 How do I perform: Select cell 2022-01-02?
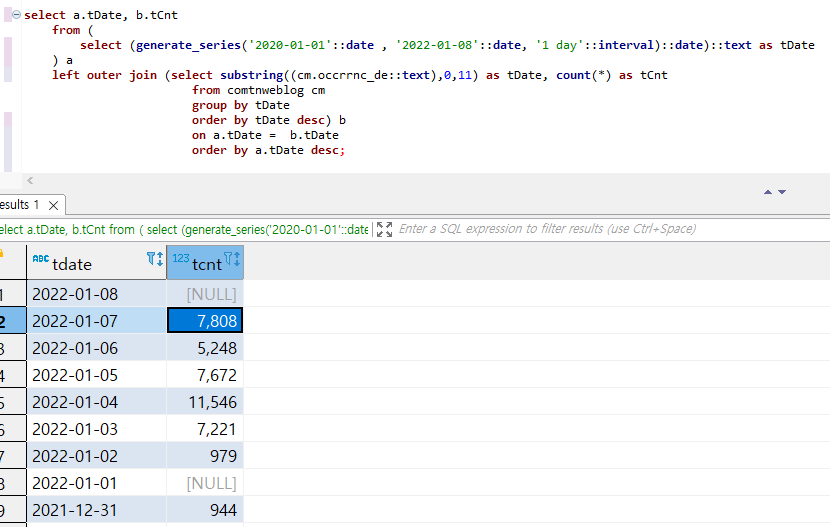point(96,456)
